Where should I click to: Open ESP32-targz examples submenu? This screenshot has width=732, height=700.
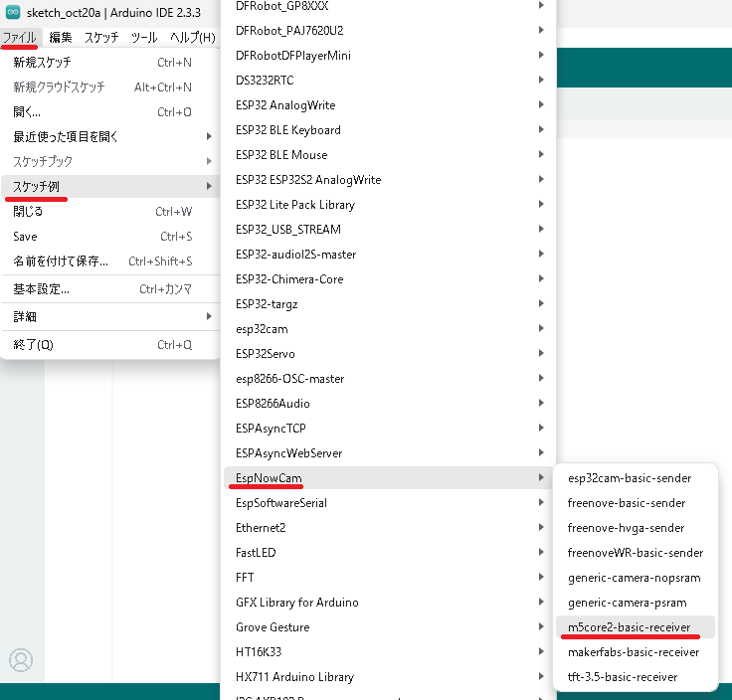(x=389, y=304)
